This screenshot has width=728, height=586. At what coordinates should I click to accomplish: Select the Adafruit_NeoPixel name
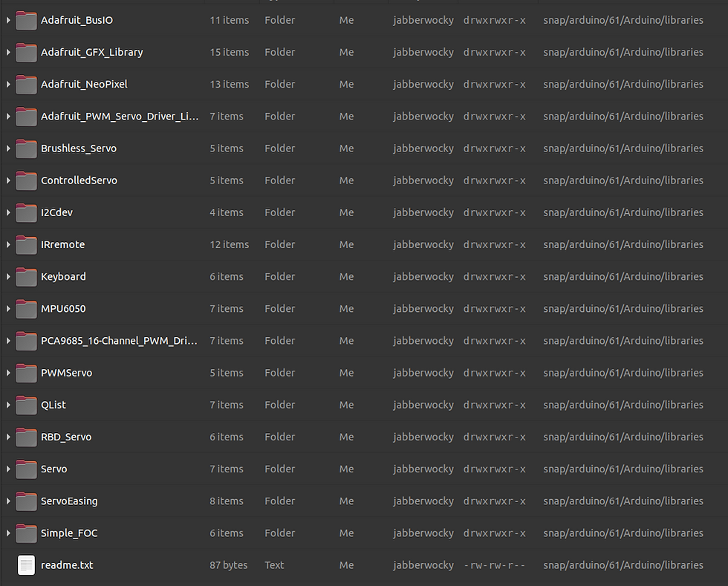point(84,85)
